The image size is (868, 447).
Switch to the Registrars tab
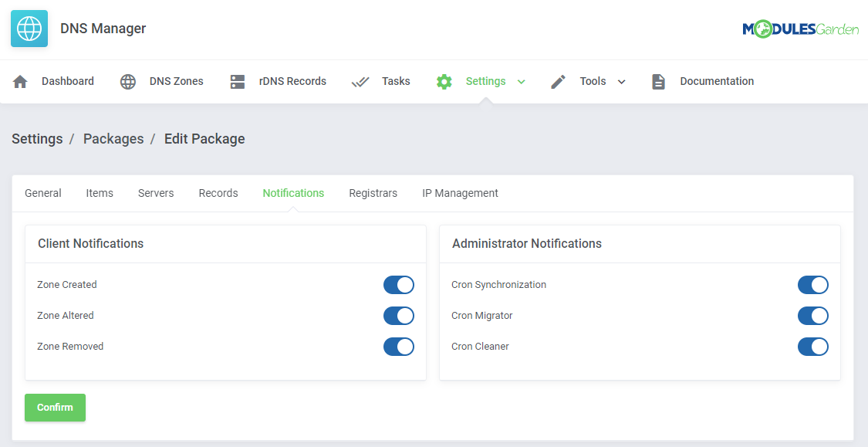tap(373, 193)
